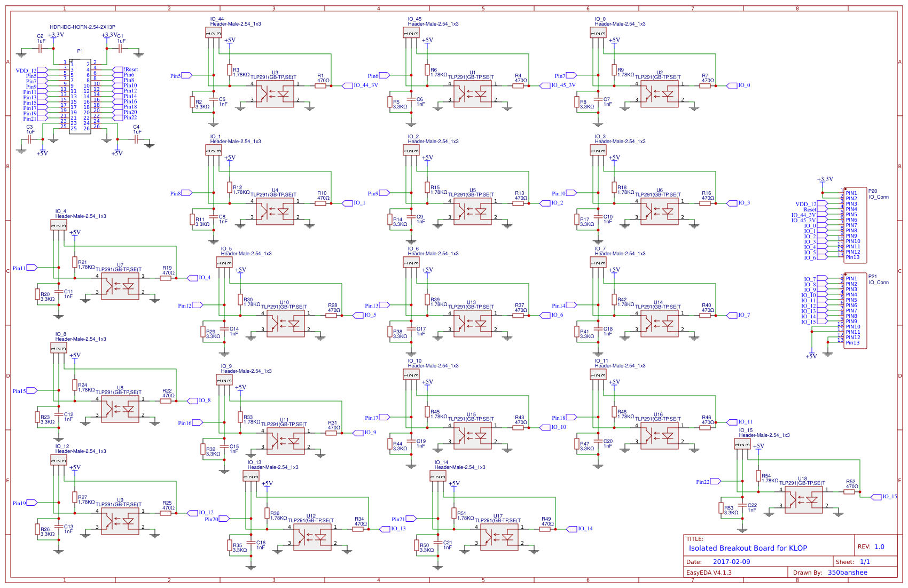908x588 pixels.
Task: Select capacitor C22 1nF symbol
Action: (x=742, y=505)
